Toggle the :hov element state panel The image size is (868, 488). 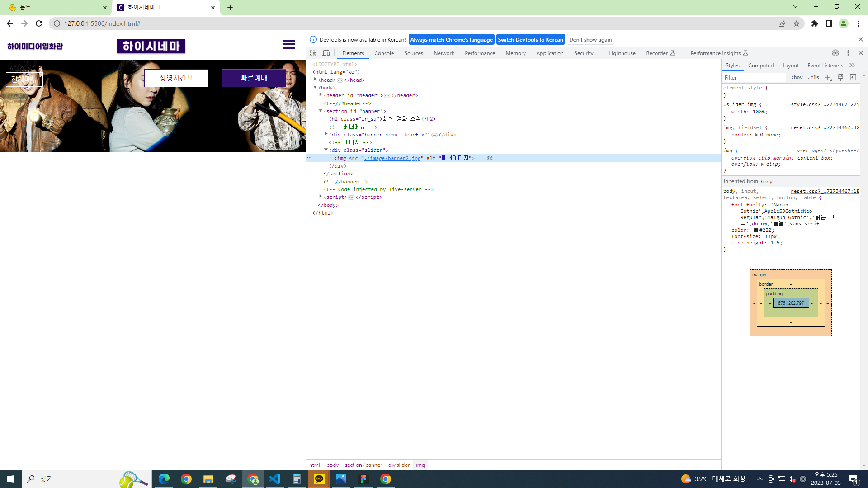point(797,77)
